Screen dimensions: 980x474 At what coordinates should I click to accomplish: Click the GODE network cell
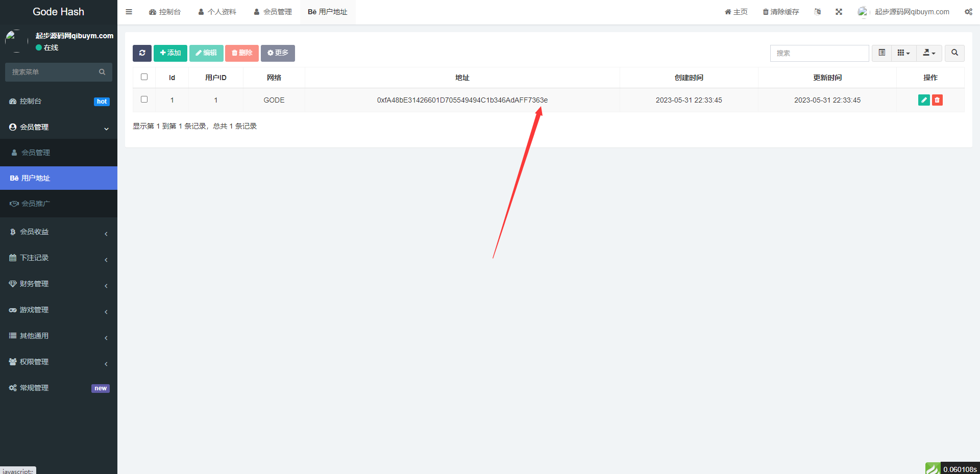click(x=274, y=100)
